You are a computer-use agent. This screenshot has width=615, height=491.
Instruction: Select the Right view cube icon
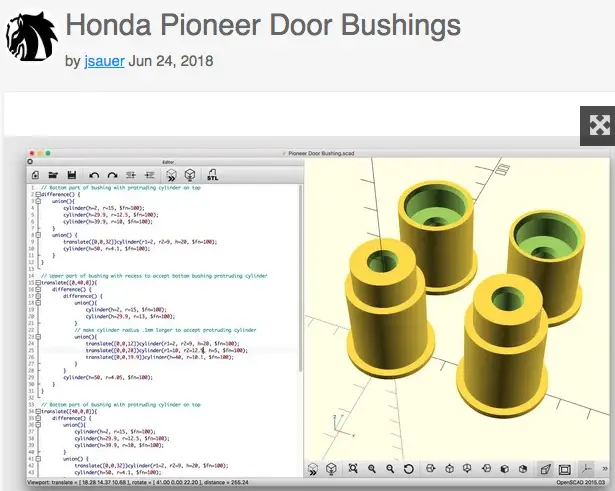pos(431,469)
